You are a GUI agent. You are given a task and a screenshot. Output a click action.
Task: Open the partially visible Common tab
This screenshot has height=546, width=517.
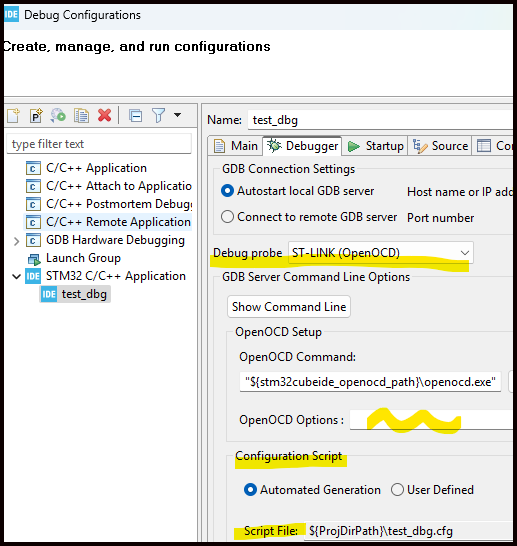[x=493, y=146]
